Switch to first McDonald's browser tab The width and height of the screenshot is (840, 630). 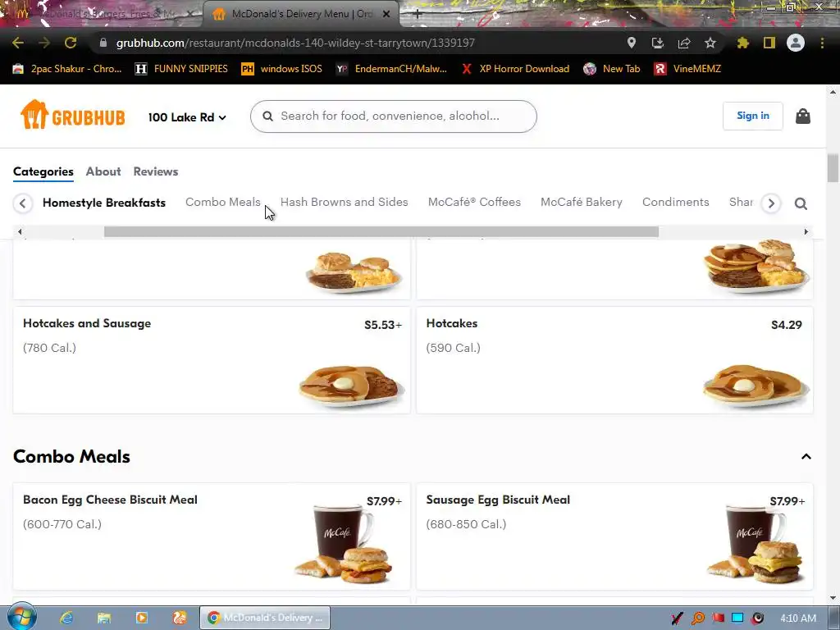[102, 14]
